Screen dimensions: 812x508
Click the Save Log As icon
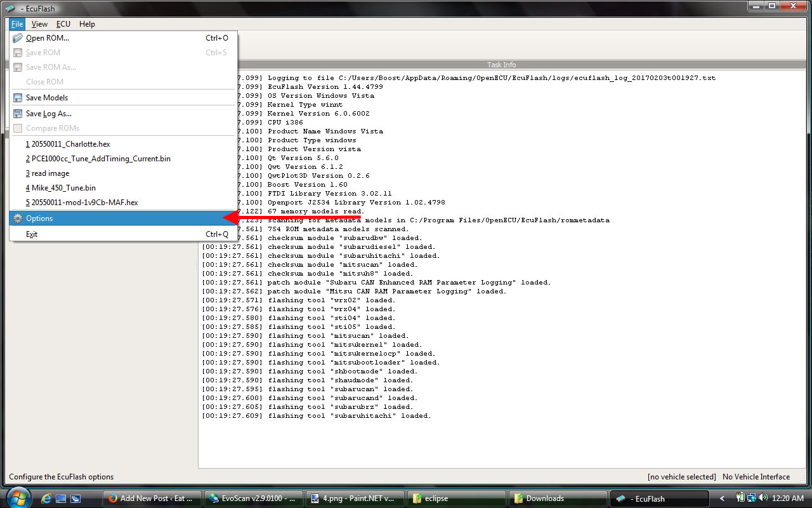(18, 114)
